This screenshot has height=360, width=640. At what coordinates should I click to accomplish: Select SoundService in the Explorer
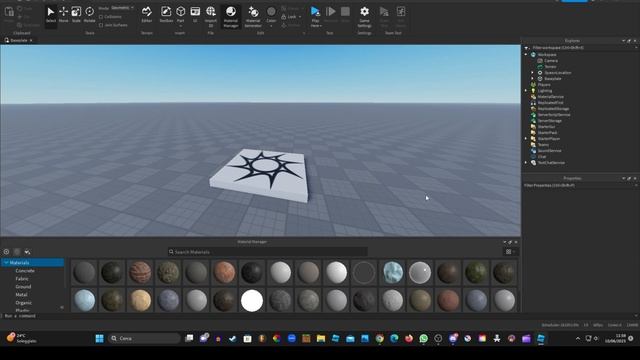click(x=549, y=151)
